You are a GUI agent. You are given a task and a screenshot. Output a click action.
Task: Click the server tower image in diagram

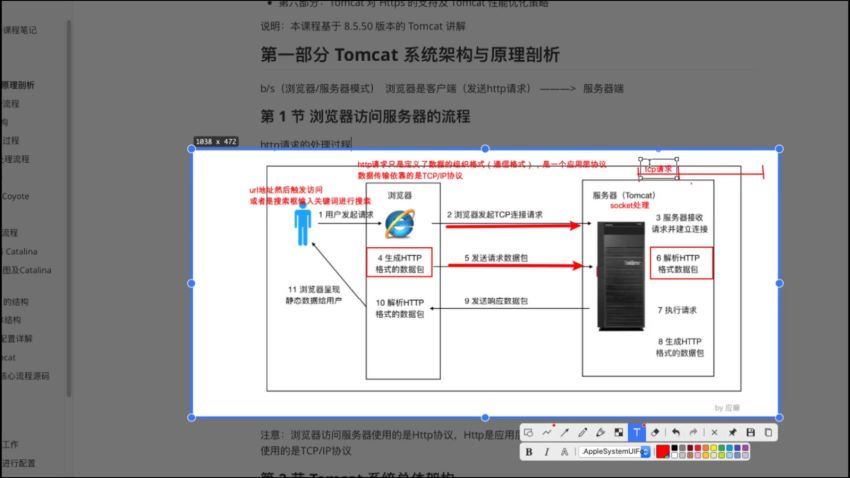621,276
